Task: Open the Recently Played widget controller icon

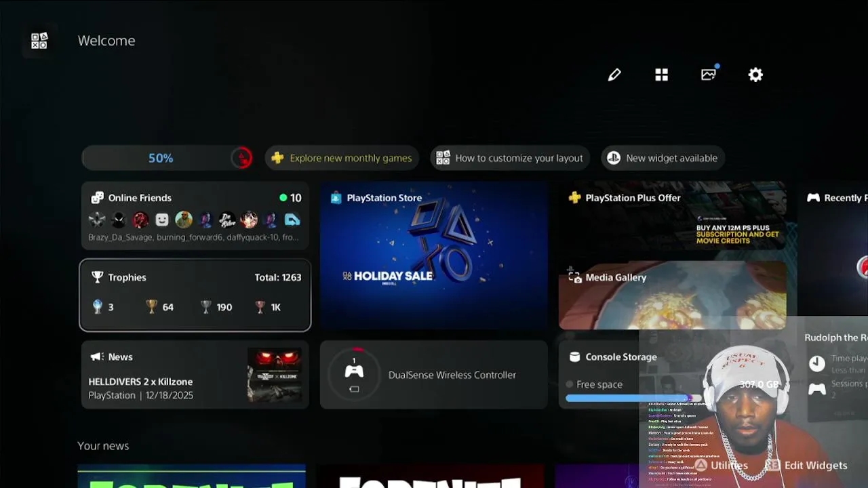Action: (x=813, y=198)
